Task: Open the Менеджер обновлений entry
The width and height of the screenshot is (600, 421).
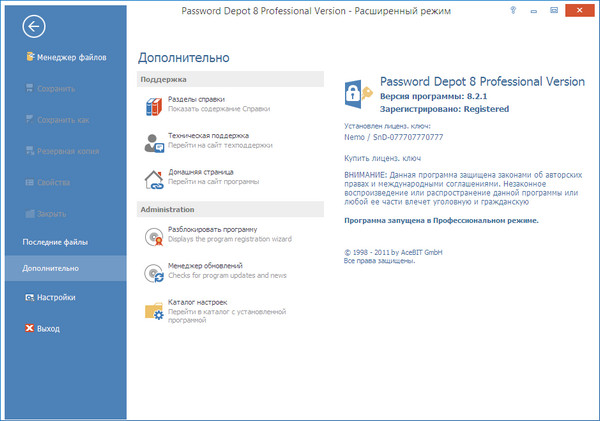Action: pyautogui.click(x=210, y=268)
